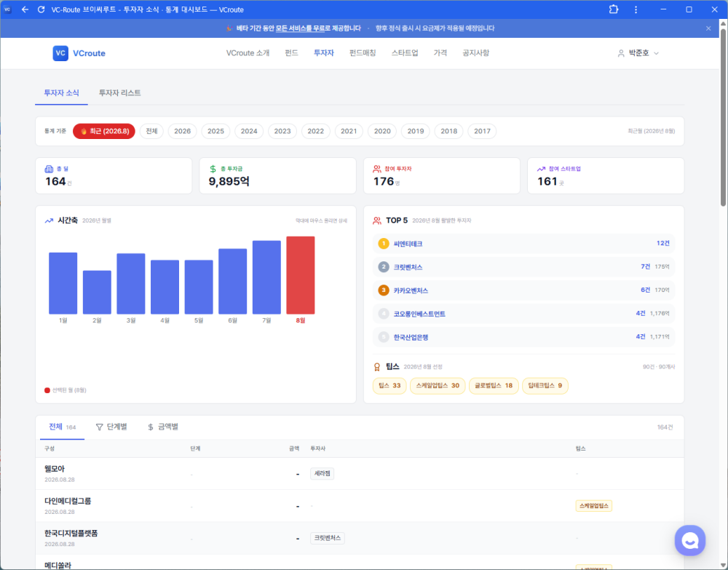
Task: Click 다인메디컬그룹 row's 스케일업팁스 tag
Action: click(x=594, y=506)
